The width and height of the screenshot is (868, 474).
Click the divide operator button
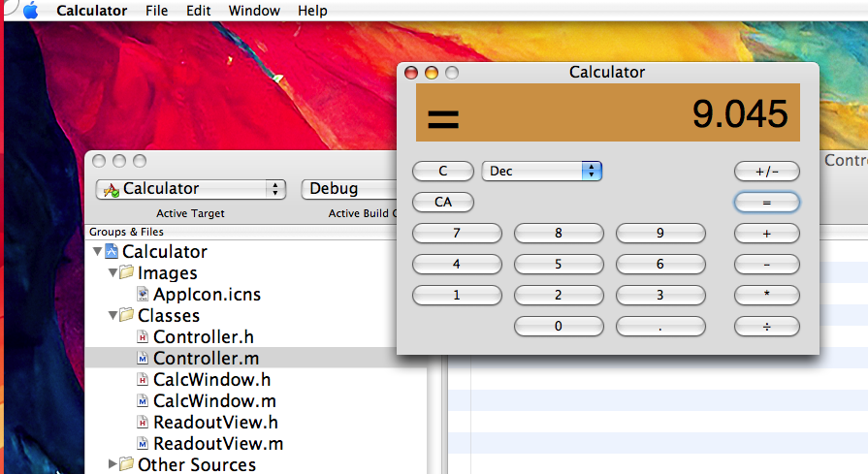point(767,327)
